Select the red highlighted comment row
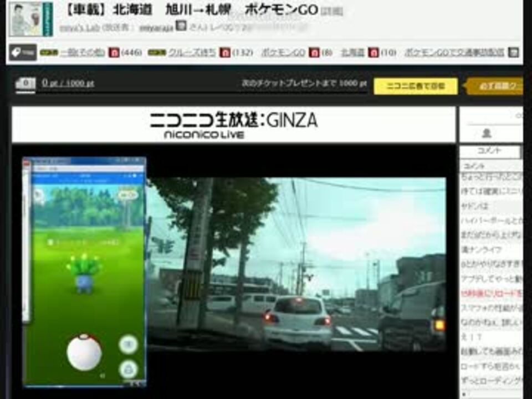 click(492, 294)
